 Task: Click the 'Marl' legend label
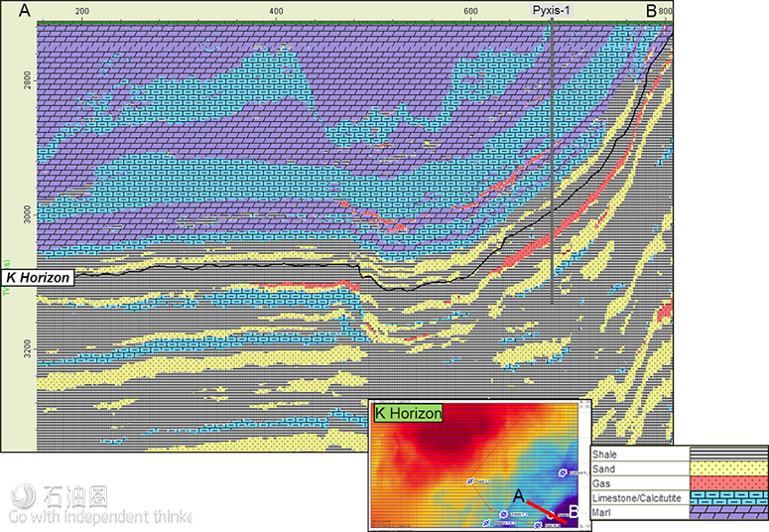pyautogui.click(x=601, y=513)
